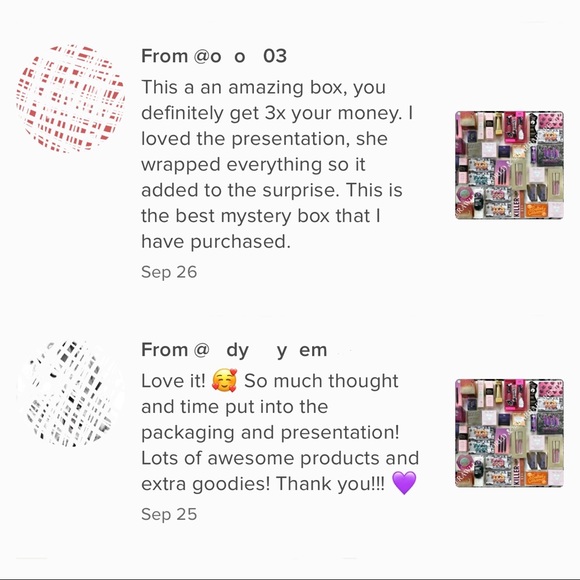Click the "Lots of awesome products and" line
Image resolution: width=580 pixels, height=580 pixels.
click(x=280, y=458)
